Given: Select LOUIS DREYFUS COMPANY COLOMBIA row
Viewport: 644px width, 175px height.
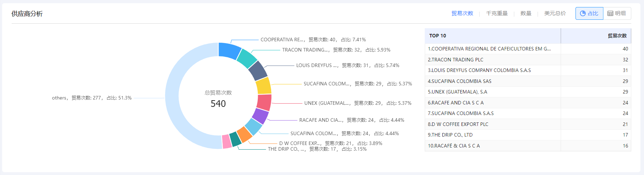Looking at the screenshot, I should click(x=479, y=70).
